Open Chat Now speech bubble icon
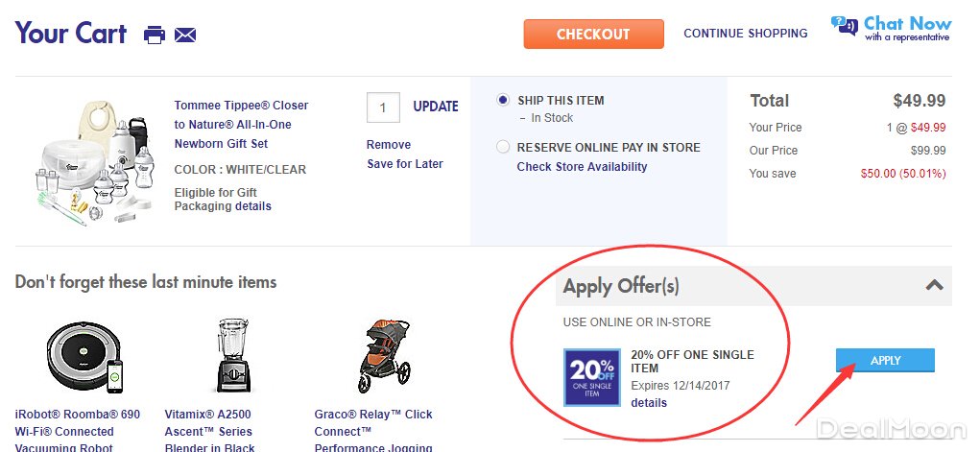980x452 pixels. tap(845, 26)
